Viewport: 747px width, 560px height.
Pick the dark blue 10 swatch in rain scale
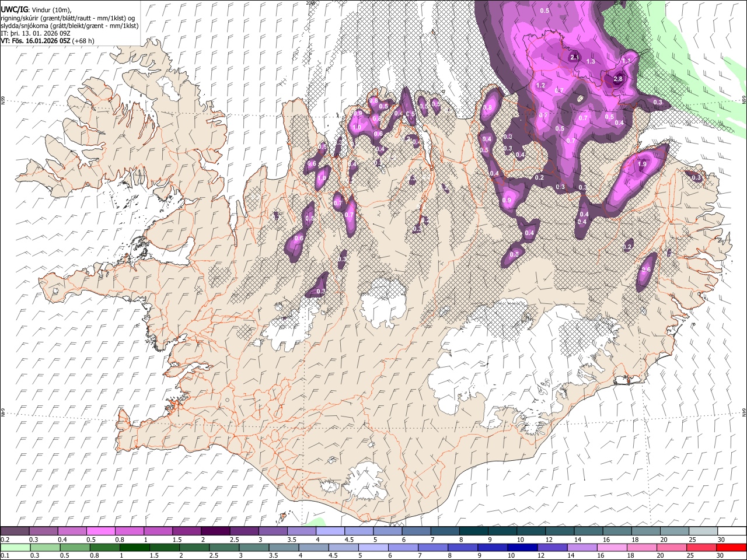[x=522, y=547]
